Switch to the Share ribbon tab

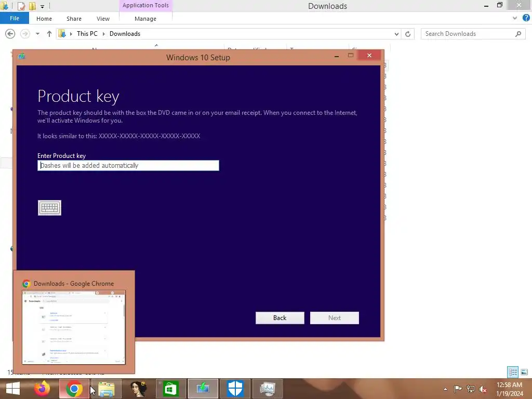pos(74,19)
